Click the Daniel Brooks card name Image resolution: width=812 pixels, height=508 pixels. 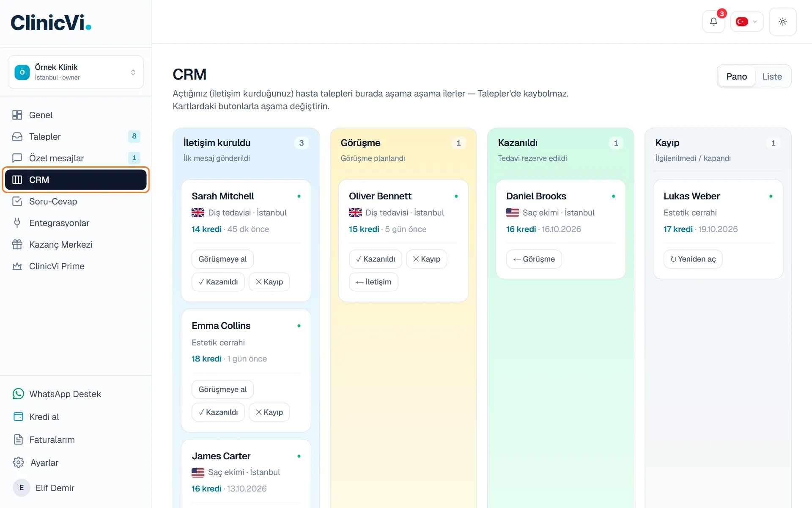pyautogui.click(x=536, y=196)
